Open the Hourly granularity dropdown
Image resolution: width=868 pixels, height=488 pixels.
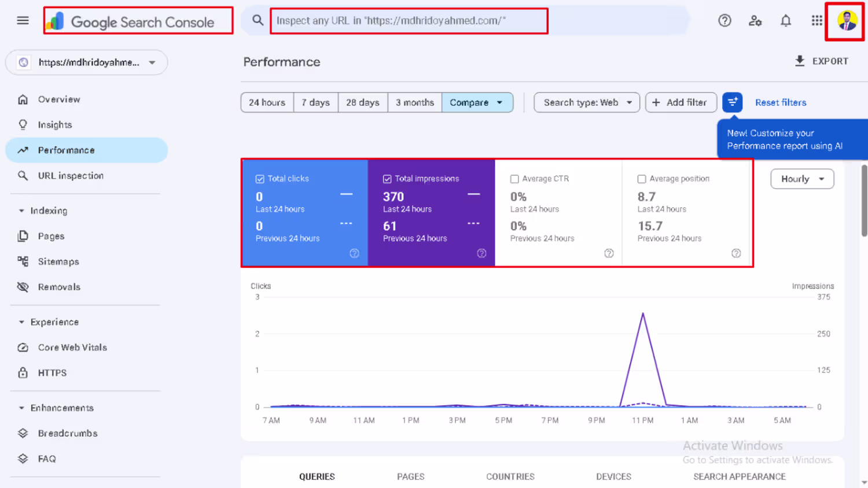(x=802, y=179)
